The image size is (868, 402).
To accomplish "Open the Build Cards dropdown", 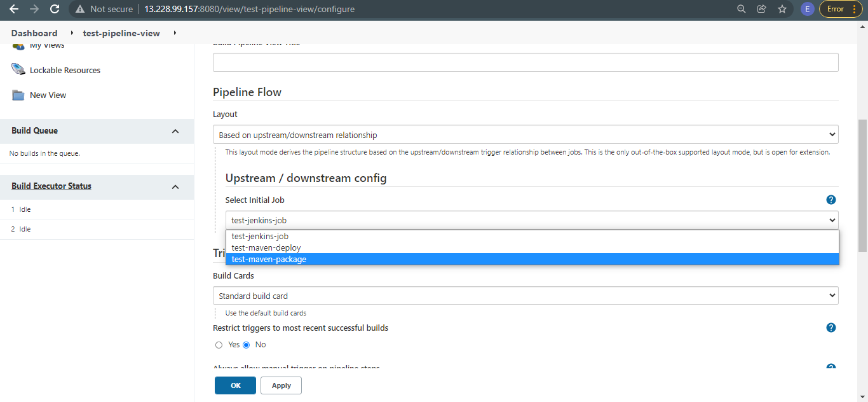I will [526, 296].
